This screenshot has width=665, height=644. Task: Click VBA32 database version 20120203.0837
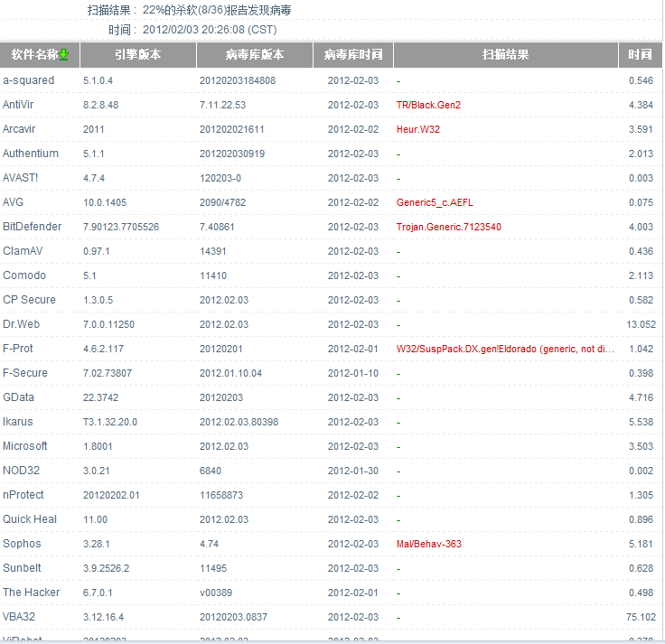[233, 617]
